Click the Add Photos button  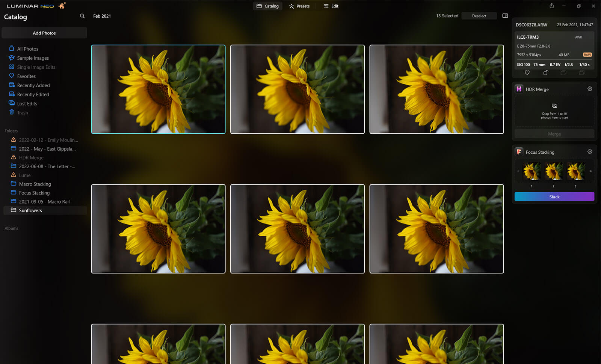tap(44, 33)
